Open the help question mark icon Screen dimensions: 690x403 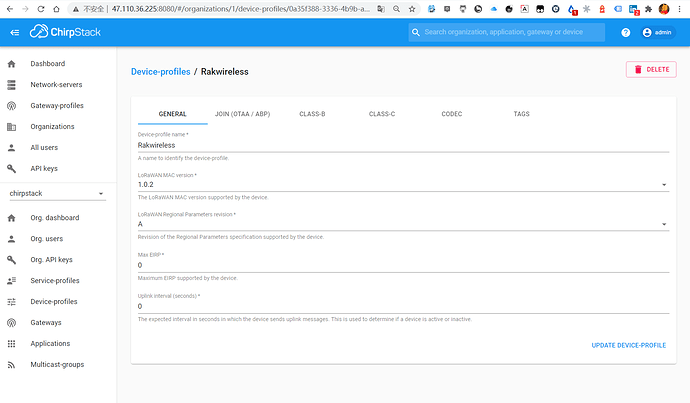[626, 32]
